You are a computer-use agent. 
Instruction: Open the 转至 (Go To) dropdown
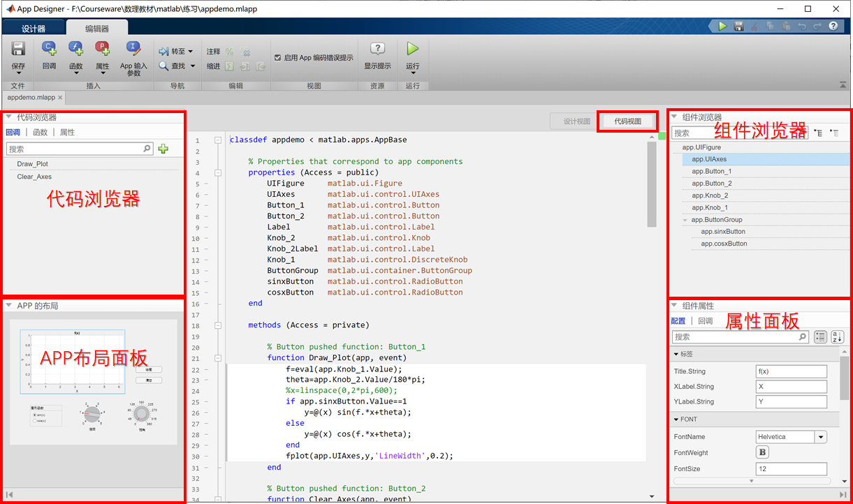(x=177, y=52)
